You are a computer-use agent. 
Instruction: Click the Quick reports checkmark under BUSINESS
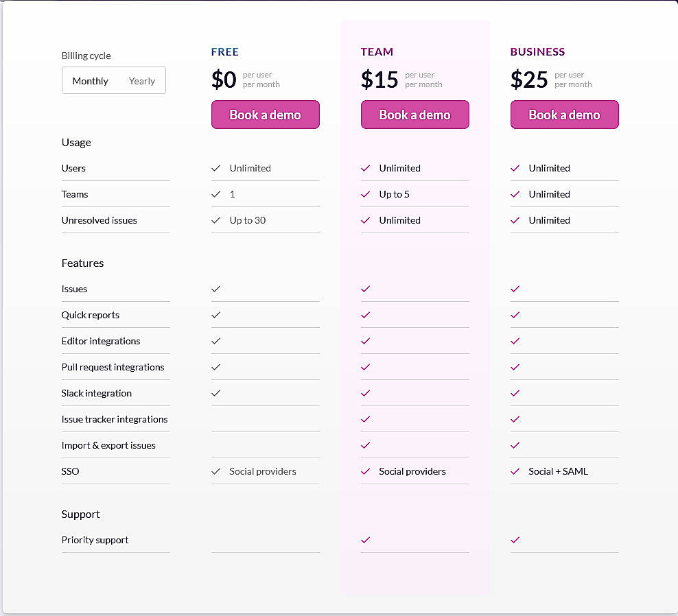[515, 315]
